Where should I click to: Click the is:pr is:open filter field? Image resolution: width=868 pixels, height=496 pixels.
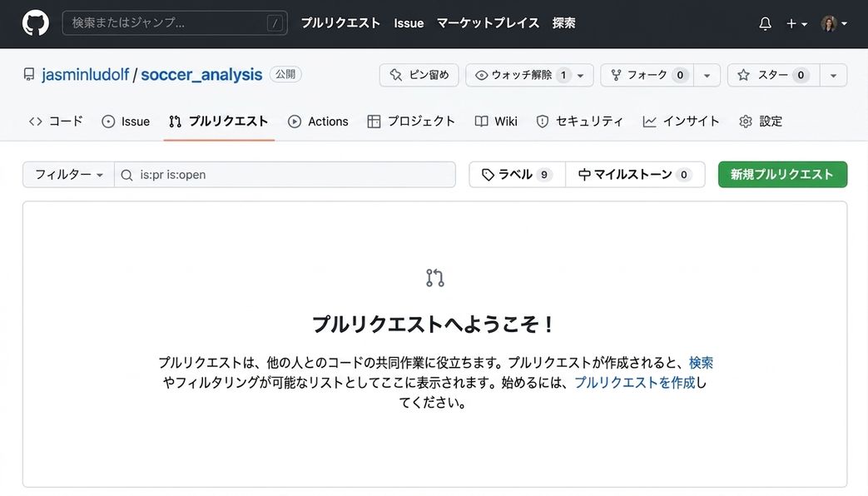(x=285, y=175)
